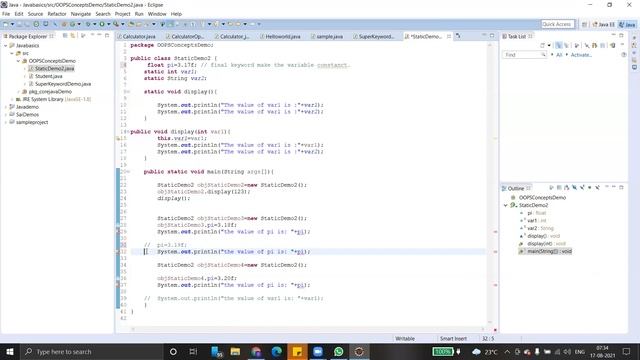Minimize the Package Explorer panel
Viewport: 640px width, 360px height.
coord(99,35)
